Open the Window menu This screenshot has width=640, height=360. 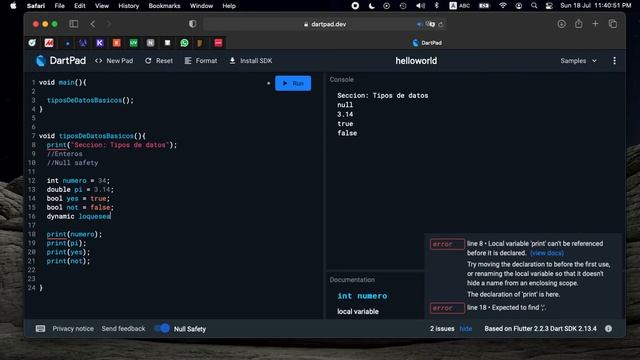201,6
